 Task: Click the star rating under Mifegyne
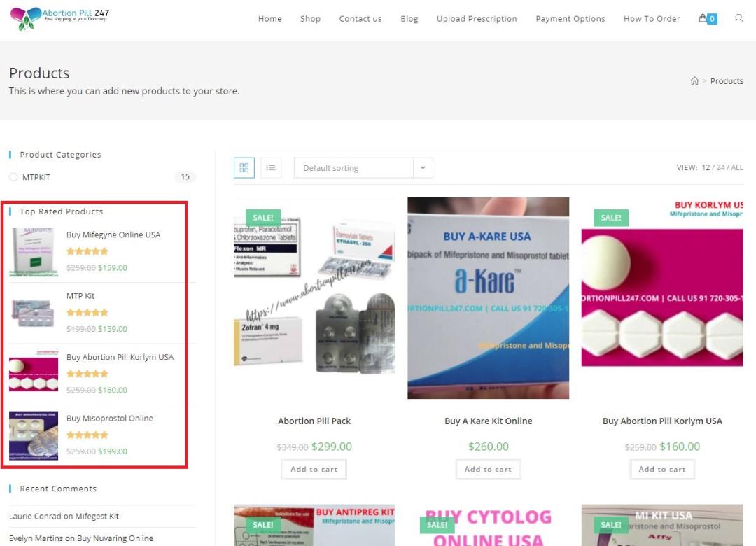click(87, 251)
